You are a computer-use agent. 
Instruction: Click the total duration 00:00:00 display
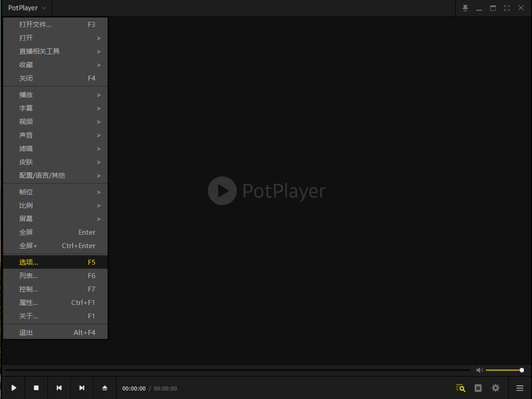click(x=165, y=389)
